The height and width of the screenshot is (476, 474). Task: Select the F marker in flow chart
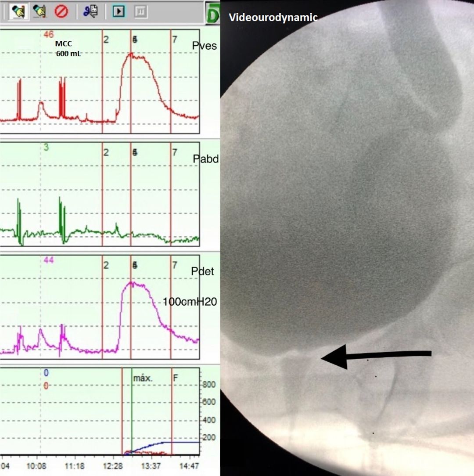pyautogui.click(x=176, y=378)
